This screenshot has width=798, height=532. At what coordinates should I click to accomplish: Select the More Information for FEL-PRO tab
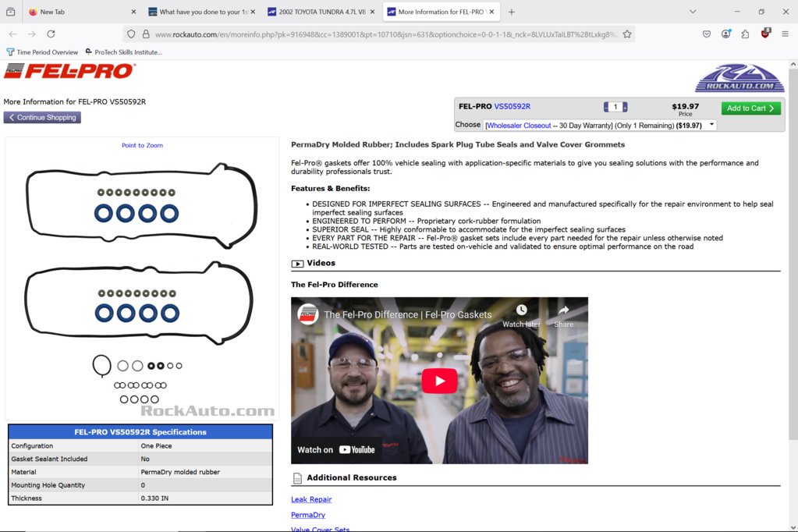pyautogui.click(x=441, y=12)
